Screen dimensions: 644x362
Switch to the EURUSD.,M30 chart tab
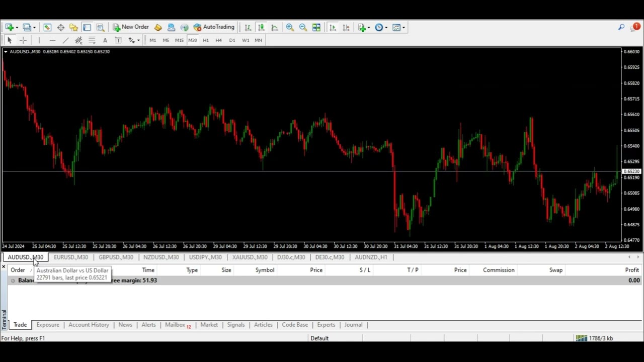point(70,257)
